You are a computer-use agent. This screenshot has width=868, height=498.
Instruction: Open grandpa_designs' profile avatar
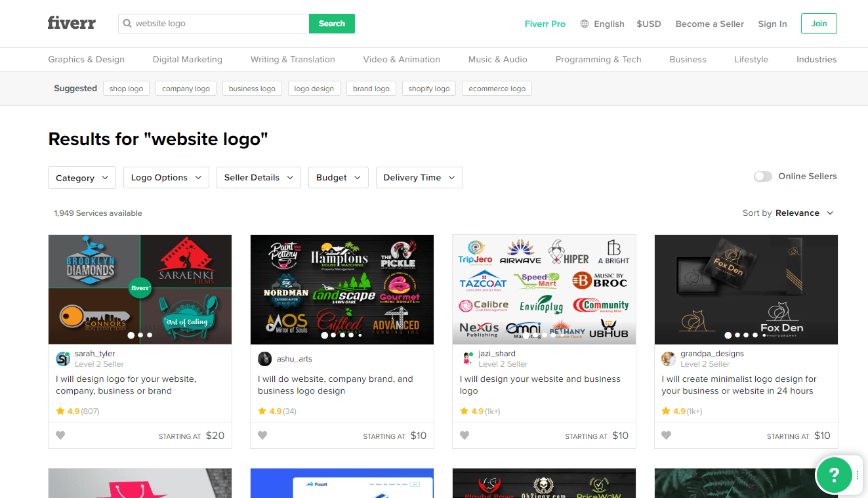coord(669,358)
